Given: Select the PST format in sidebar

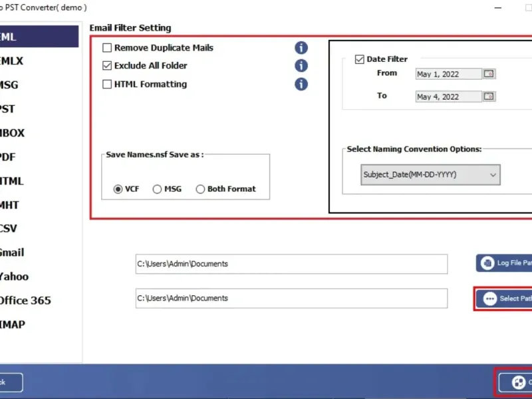Looking at the screenshot, I should pyautogui.click(x=7, y=109).
